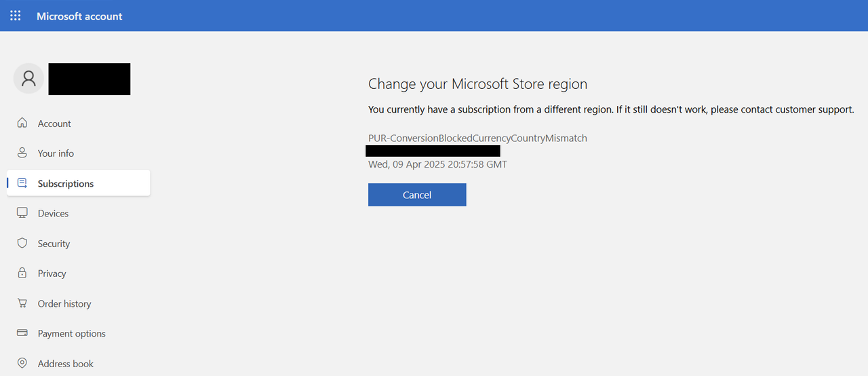
Task: Click the profile avatar picture
Action: tap(28, 79)
